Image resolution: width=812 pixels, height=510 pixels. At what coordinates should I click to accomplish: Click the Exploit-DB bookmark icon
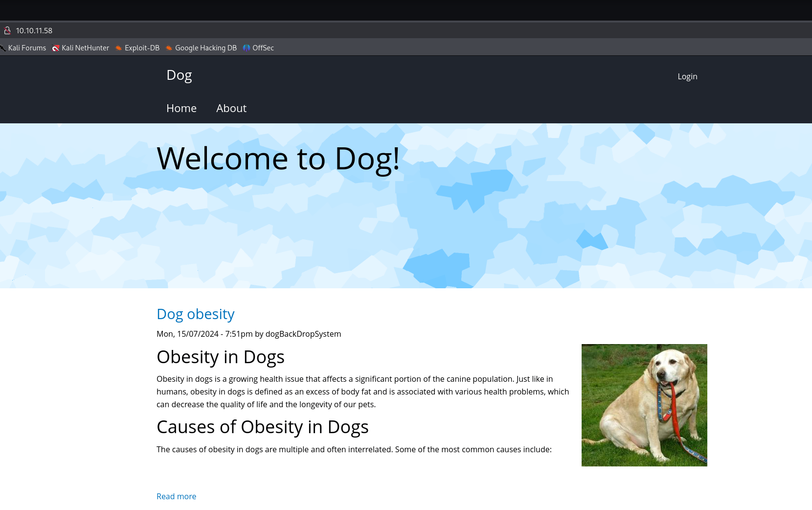(x=119, y=48)
